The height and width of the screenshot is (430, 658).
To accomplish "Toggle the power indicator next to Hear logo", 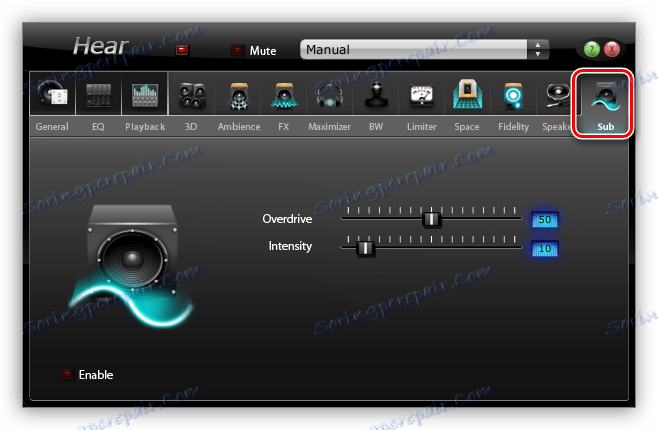I will pos(182,50).
